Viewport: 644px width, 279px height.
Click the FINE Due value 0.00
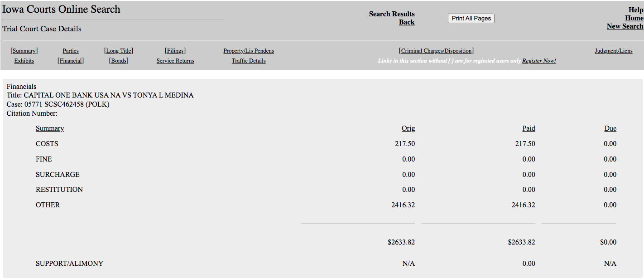(610, 159)
